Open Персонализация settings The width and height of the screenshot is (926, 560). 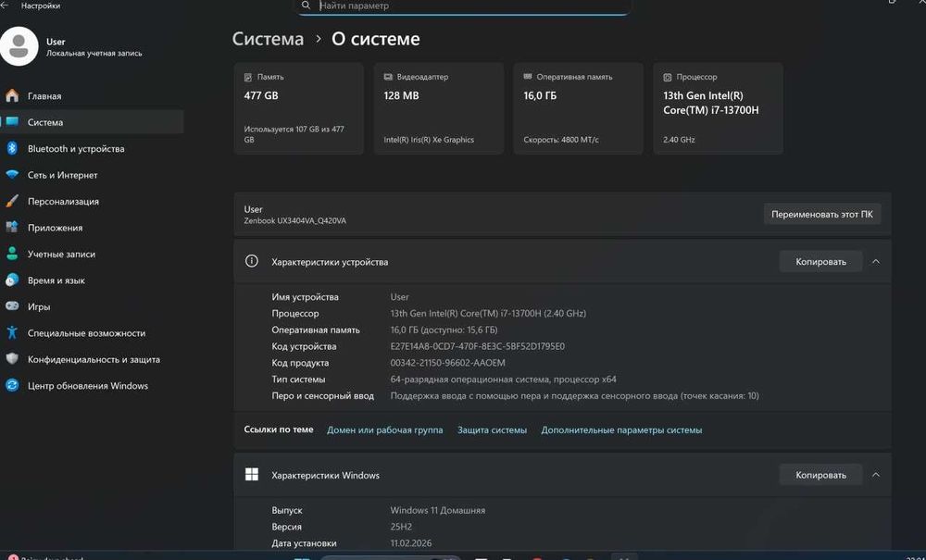(92, 201)
